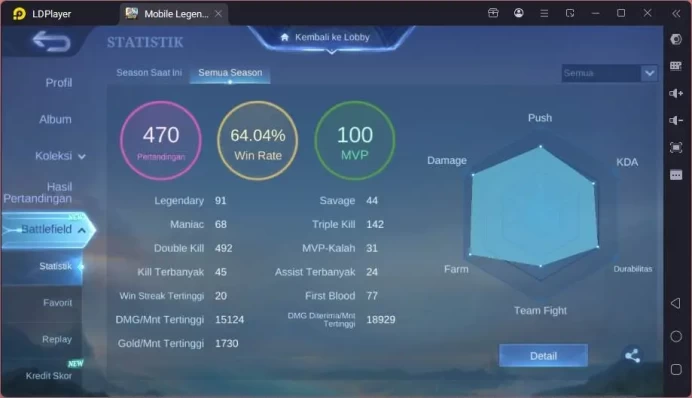Open LDPlayer account profile icon
This screenshot has height=398, width=692.
pyautogui.click(x=519, y=13)
